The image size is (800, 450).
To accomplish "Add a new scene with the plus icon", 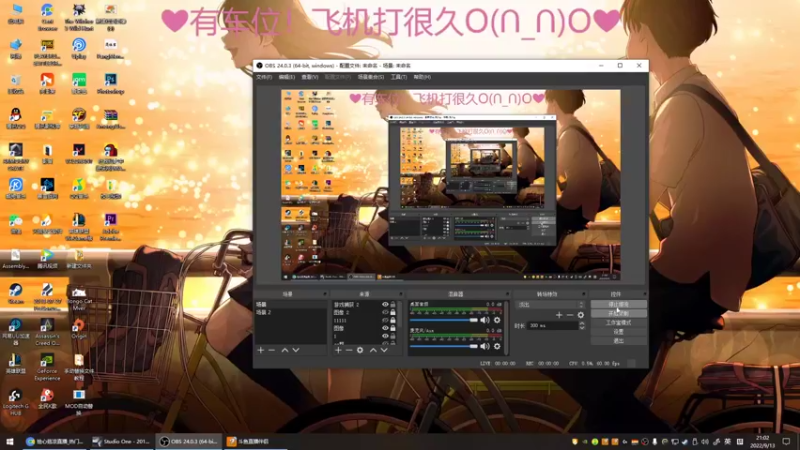I will point(261,350).
